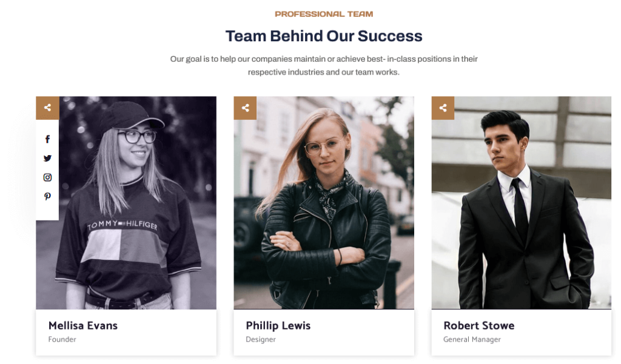Click the Robert Stowe name link
621x364 pixels.
point(478,325)
